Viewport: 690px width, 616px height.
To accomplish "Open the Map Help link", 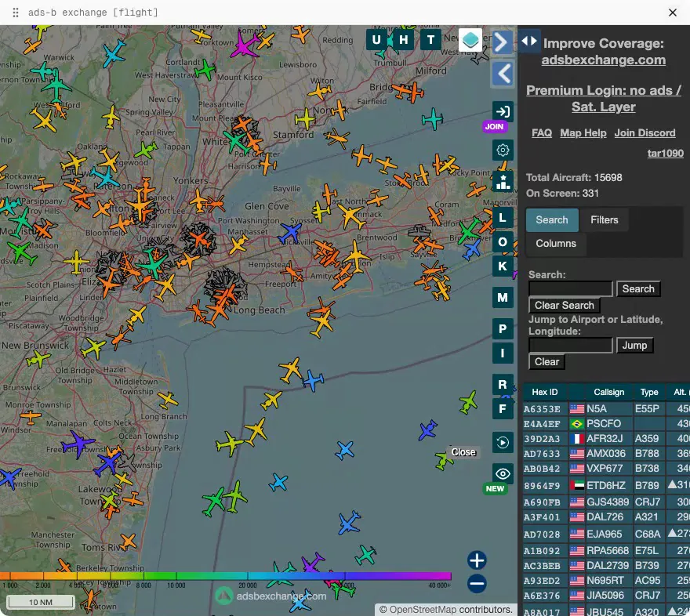I will 583,132.
